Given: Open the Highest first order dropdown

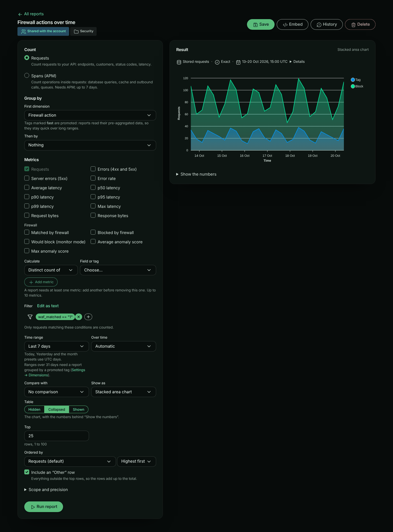Looking at the screenshot, I should pyautogui.click(x=136, y=462).
